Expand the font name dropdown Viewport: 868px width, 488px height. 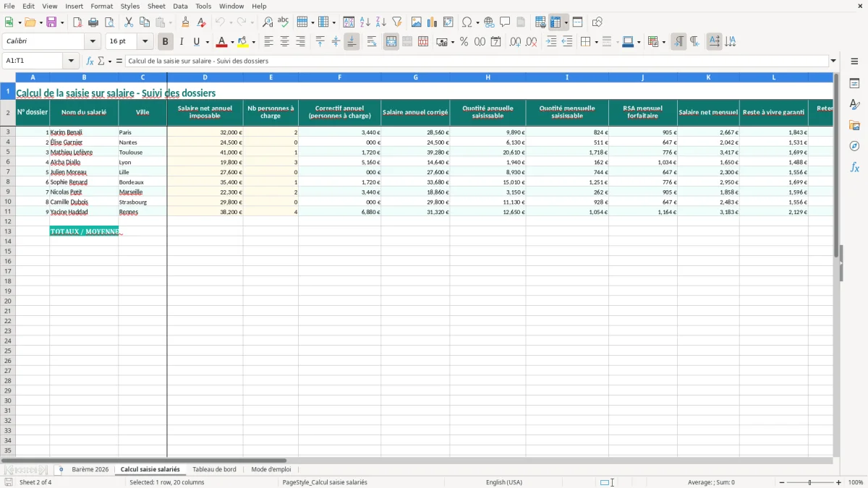[93, 42]
